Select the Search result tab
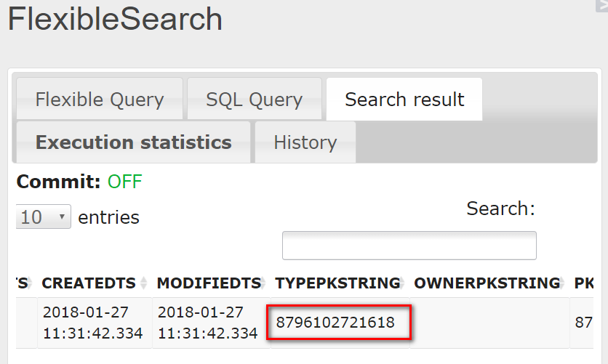This screenshot has width=608, height=364. pyautogui.click(x=404, y=99)
